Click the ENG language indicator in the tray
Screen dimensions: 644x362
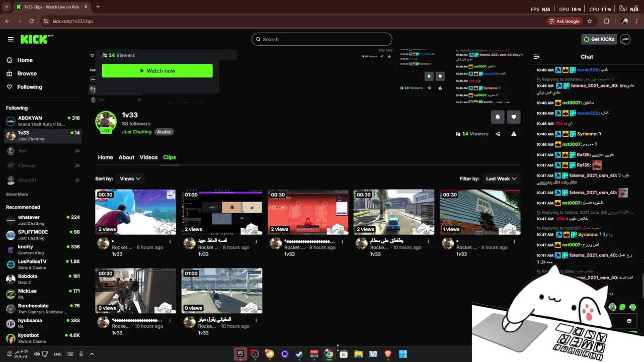coord(57,354)
